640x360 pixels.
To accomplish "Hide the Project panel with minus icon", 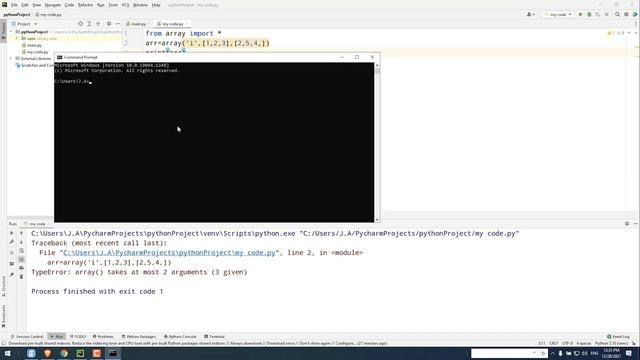I will (x=118, y=24).
